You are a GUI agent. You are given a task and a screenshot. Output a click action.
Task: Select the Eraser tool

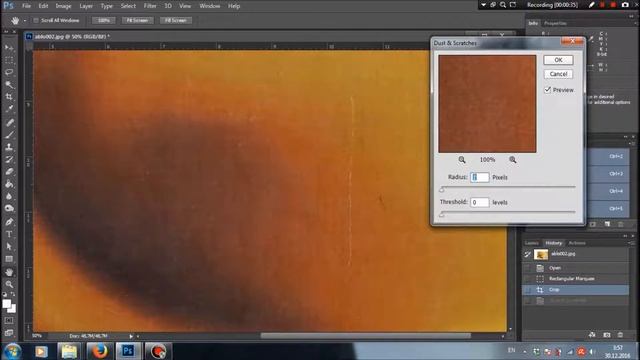coord(9,172)
